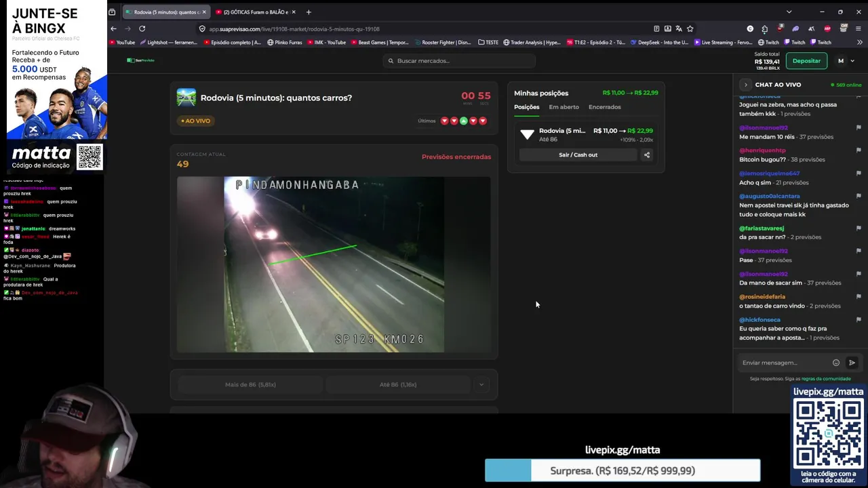Select the Até 86 (1,16x) option
This screenshot has width=868, height=488.
[398, 384]
